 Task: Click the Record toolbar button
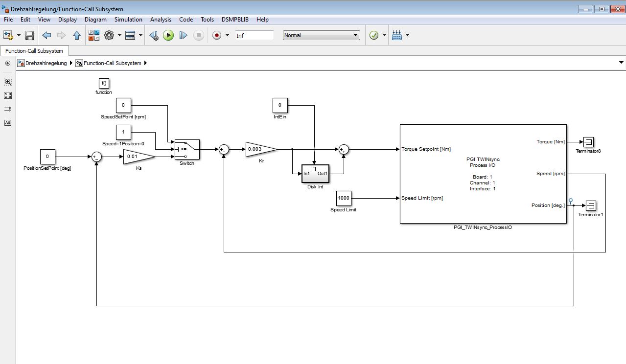(217, 35)
